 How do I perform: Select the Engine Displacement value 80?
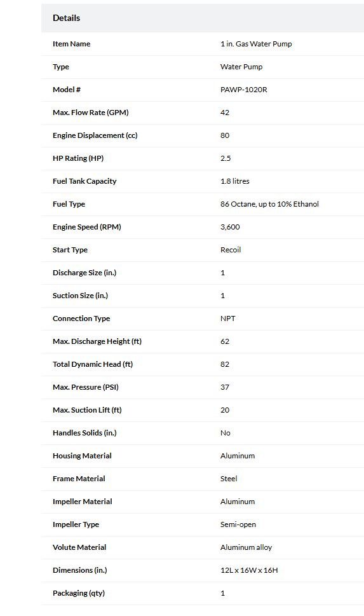(225, 135)
